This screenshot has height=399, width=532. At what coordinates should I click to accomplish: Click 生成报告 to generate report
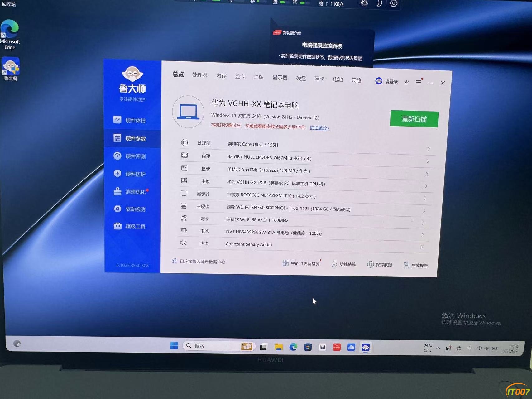(415, 265)
